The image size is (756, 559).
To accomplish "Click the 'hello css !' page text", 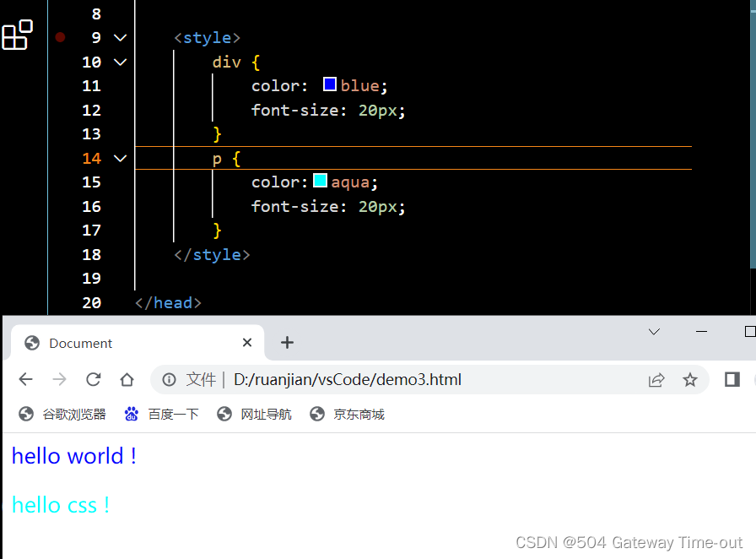I will point(61,505).
